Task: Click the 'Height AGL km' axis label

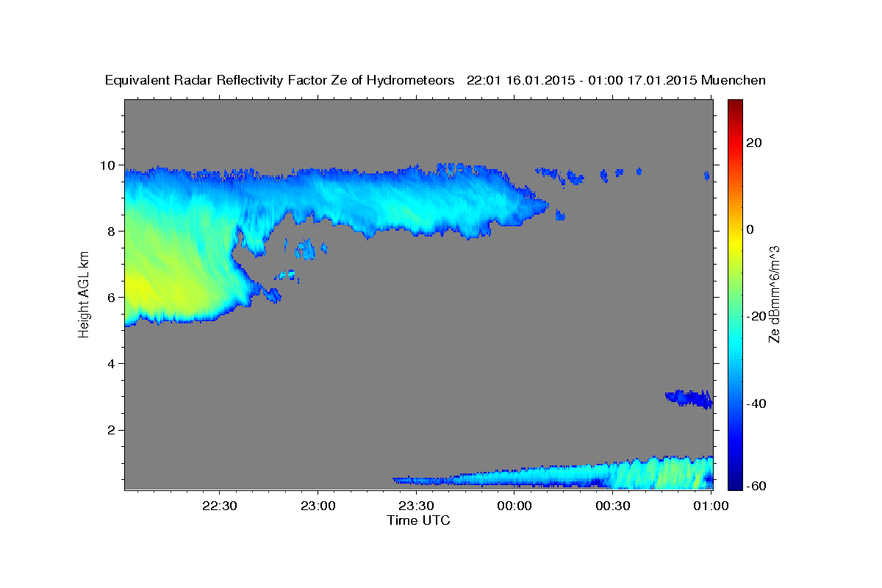Action: click(84, 294)
